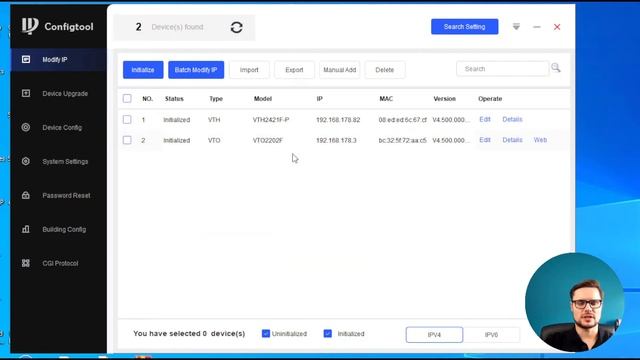640x360 pixels.
Task: Edit the VTO2202F device row
Action: [x=485, y=140]
